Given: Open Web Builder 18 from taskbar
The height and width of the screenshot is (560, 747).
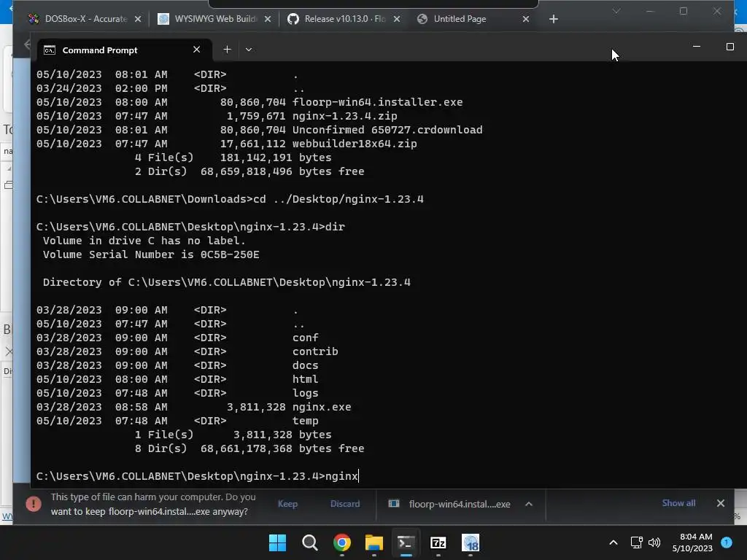Looking at the screenshot, I should pyautogui.click(x=471, y=542).
